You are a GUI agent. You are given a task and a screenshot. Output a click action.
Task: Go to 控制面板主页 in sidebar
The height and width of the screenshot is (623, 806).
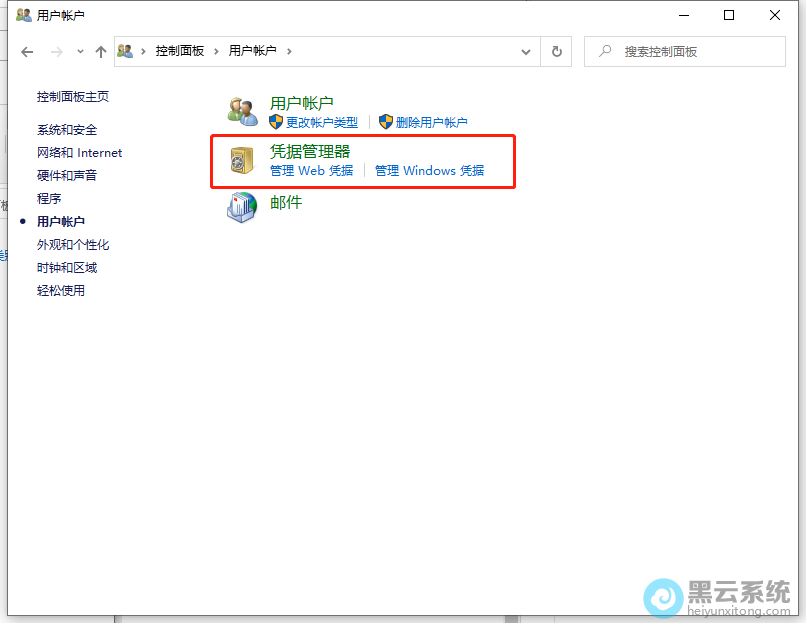pos(73,97)
